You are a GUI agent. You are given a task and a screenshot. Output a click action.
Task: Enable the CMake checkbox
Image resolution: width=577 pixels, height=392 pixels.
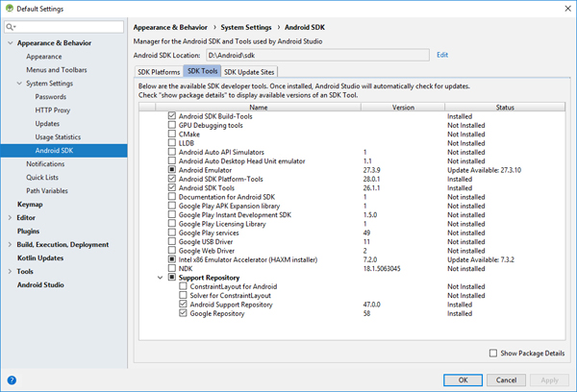(x=171, y=134)
